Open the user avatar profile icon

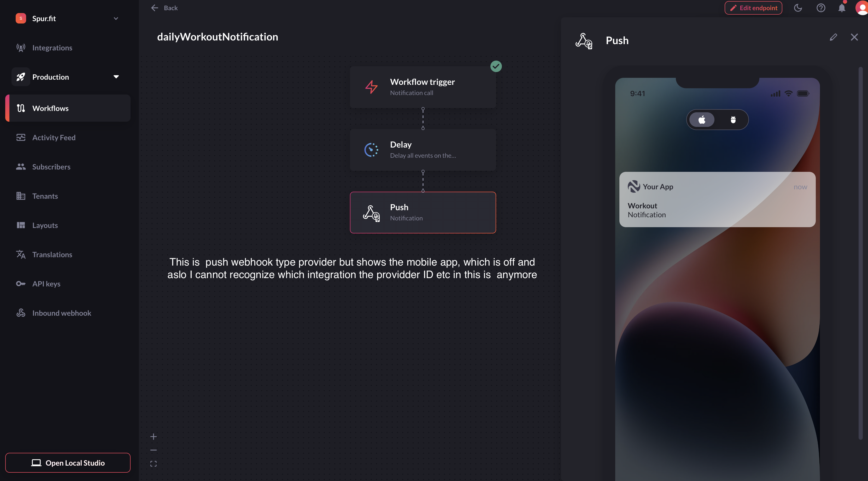(x=862, y=8)
